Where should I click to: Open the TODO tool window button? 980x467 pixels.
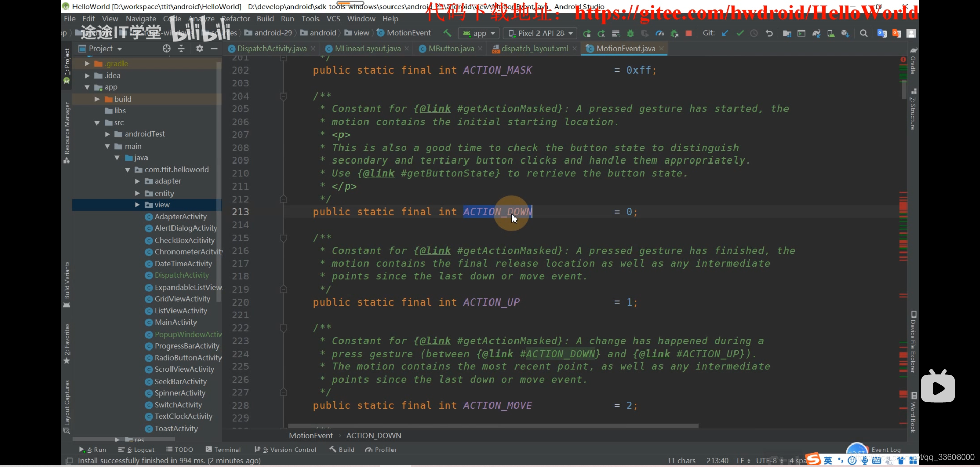coord(180,450)
